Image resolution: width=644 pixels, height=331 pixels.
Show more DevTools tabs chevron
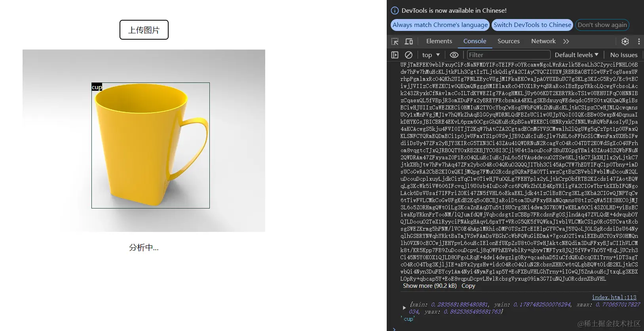point(566,41)
